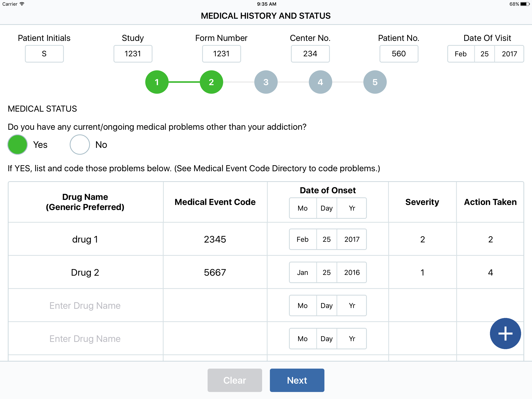
Task: Select step 2 progress circle
Action: pos(211,82)
